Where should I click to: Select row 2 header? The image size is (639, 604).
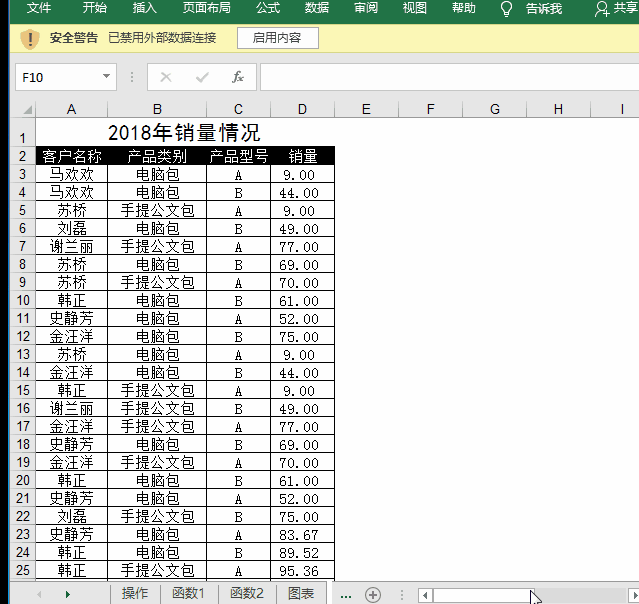click(23, 157)
